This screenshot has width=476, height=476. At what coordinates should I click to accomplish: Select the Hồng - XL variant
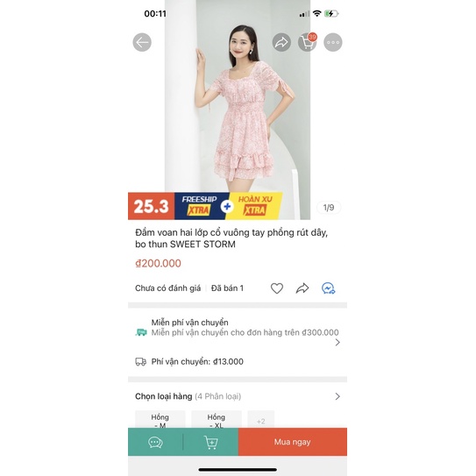pyautogui.click(x=217, y=420)
